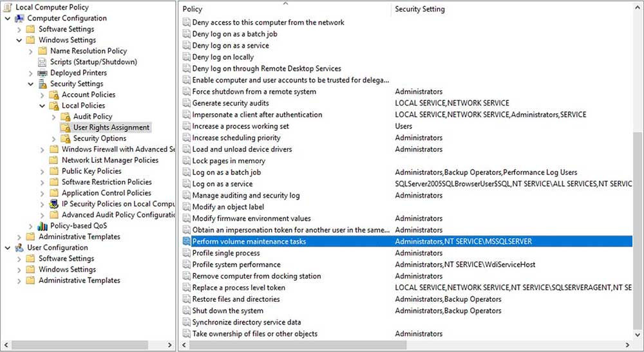Screen dimensions: 644x352
Task: Select Windows Firewall with Advanced Security node
Action: tap(118, 149)
